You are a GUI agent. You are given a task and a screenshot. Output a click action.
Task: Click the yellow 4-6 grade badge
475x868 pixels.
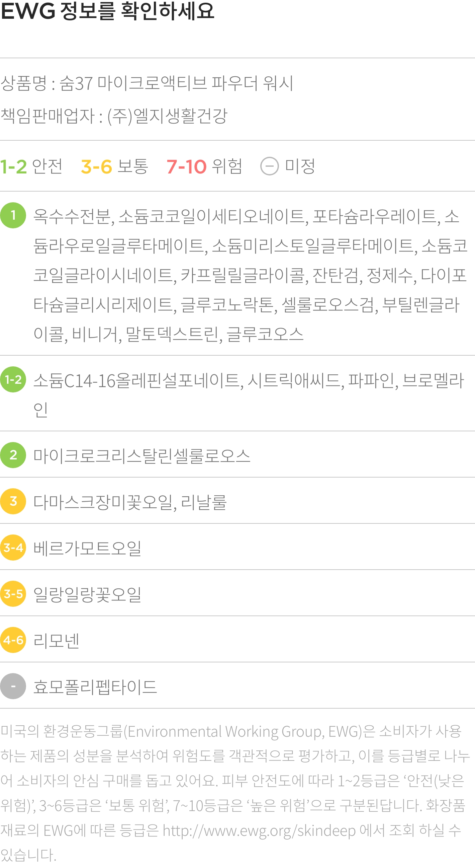(13, 640)
